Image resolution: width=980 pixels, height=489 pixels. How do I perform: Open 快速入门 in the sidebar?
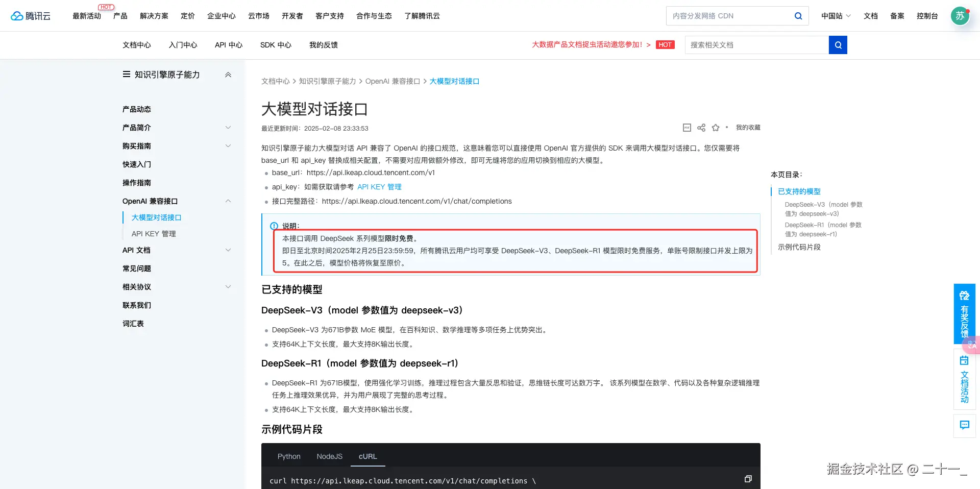tap(137, 164)
